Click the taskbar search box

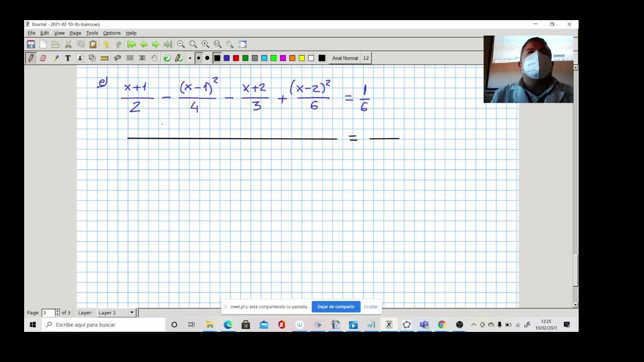pyautogui.click(x=103, y=325)
